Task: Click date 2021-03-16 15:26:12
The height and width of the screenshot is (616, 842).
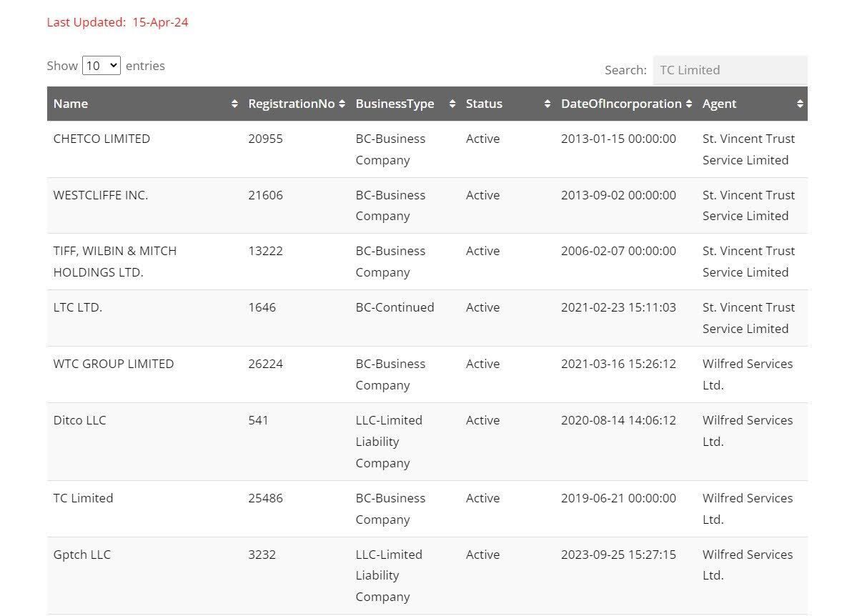Action: pos(618,364)
